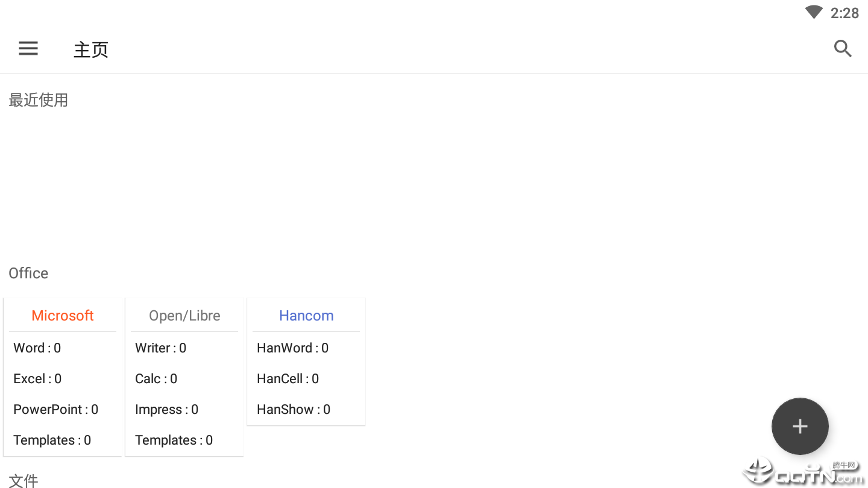Select the Hancom category header

(306, 316)
